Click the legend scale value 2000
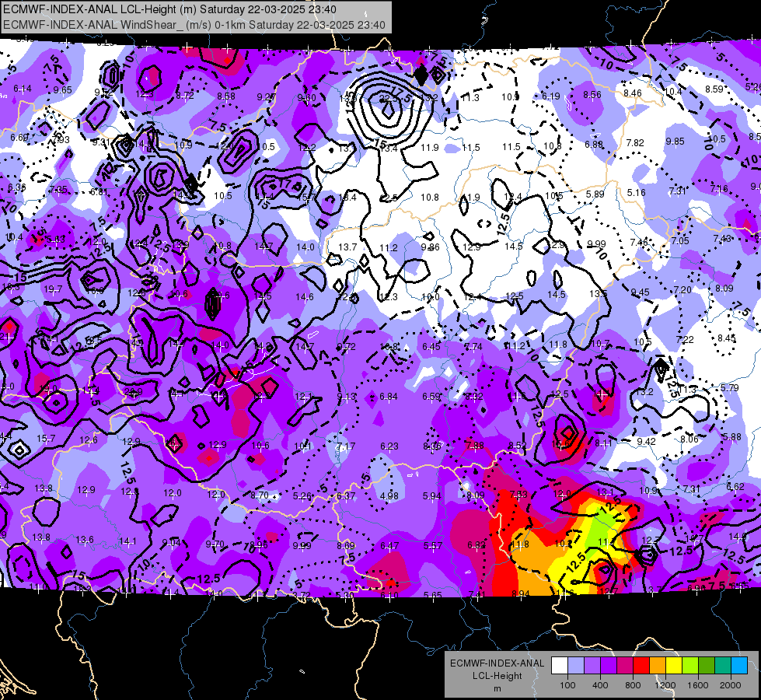761x700 pixels. click(731, 685)
